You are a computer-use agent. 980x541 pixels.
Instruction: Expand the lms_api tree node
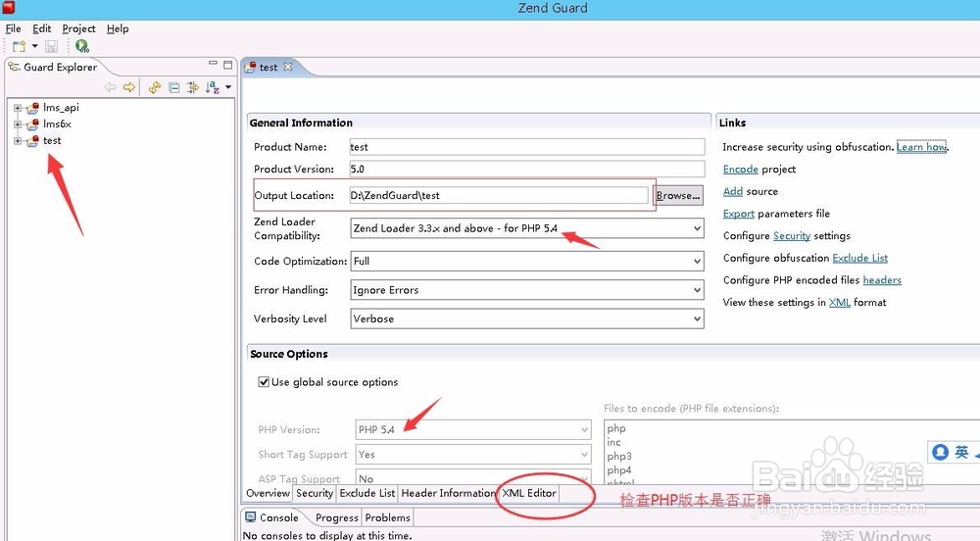(x=18, y=108)
